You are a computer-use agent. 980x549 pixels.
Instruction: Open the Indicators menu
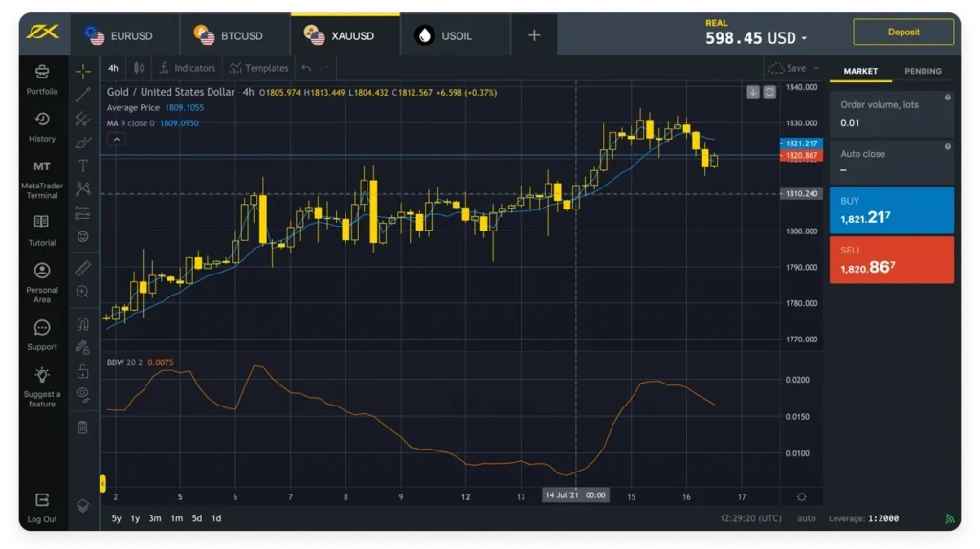(187, 68)
